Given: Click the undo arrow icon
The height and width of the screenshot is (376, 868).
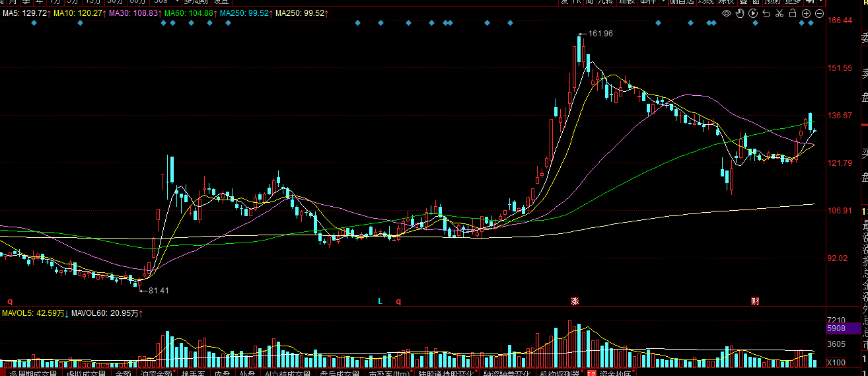Looking at the screenshot, I should [x=766, y=13].
